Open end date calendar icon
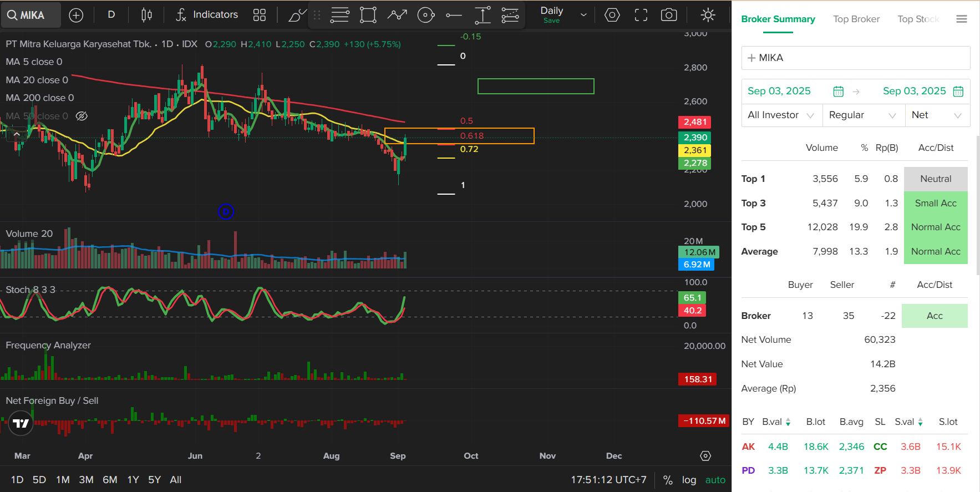The width and height of the screenshot is (980, 492). coord(958,92)
